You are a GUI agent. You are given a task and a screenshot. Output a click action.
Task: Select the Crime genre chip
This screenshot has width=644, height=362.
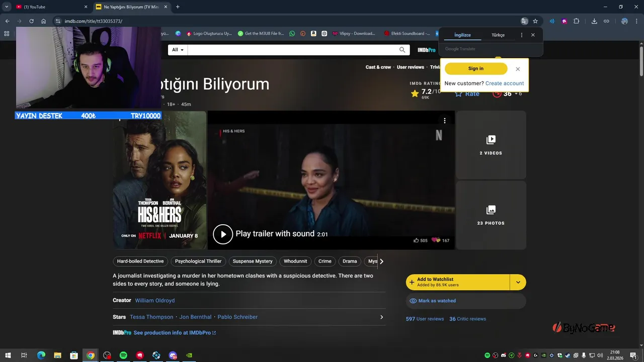click(325, 261)
